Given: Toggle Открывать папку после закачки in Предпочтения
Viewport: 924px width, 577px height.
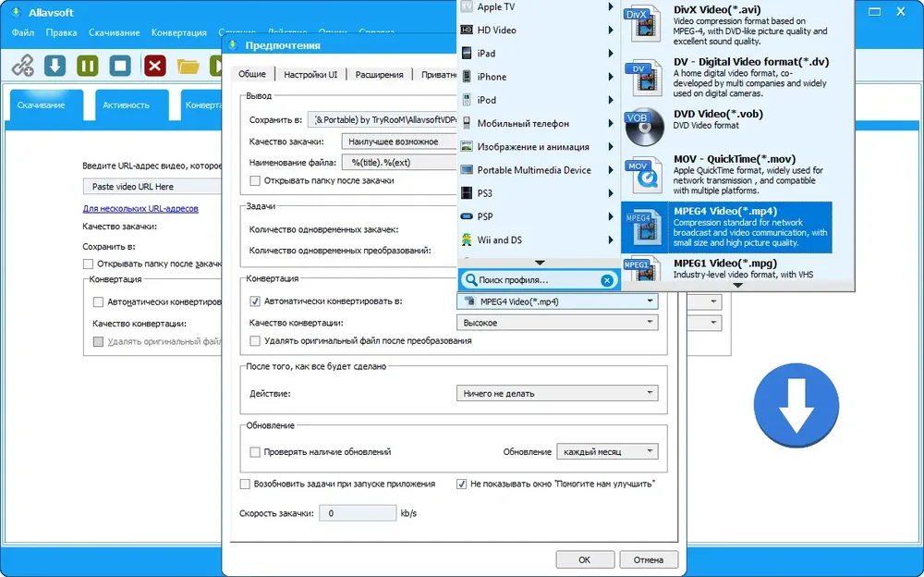Looking at the screenshot, I should coord(255,180).
